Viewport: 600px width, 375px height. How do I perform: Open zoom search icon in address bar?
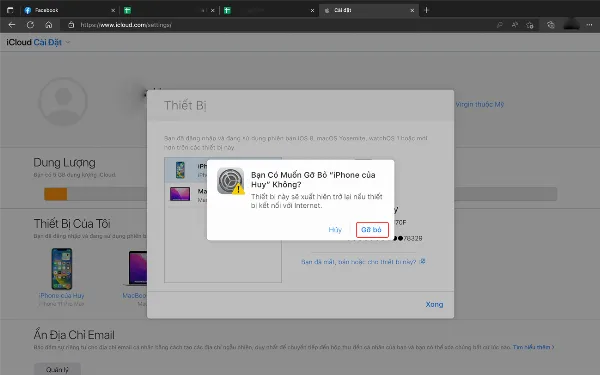click(x=499, y=25)
